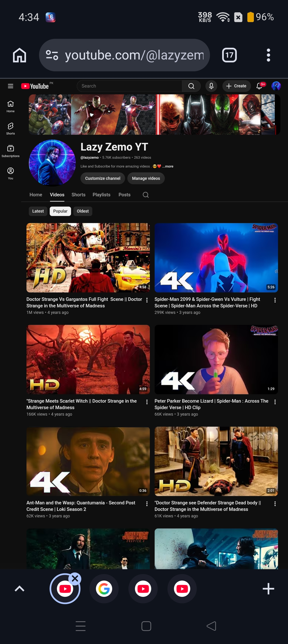
Task: Click Customize channel button
Action: (102, 178)
